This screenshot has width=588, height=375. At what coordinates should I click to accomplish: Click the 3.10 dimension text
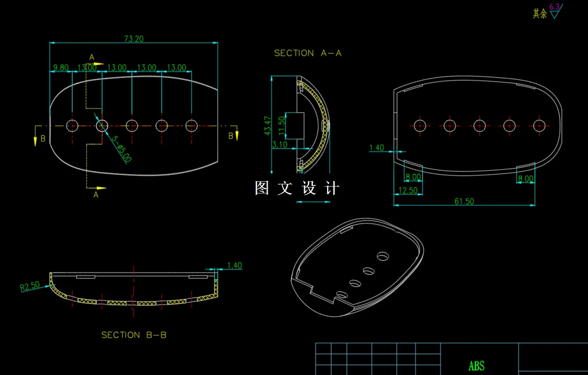tap(280, 144)
